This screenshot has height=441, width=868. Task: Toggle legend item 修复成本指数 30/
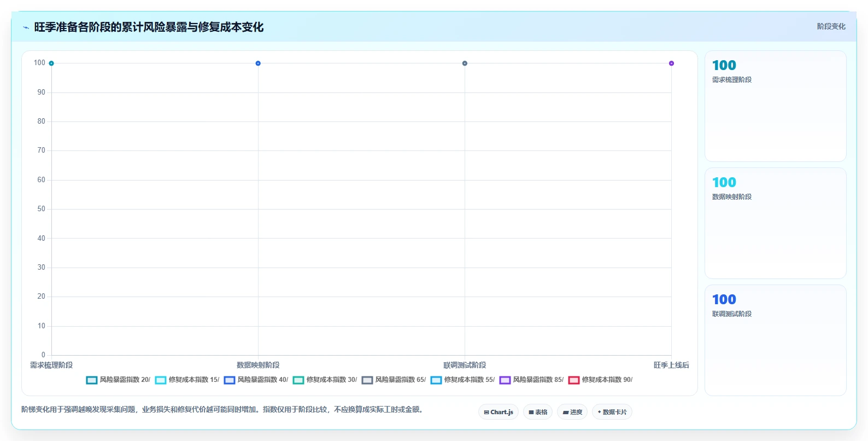[325, 380]
